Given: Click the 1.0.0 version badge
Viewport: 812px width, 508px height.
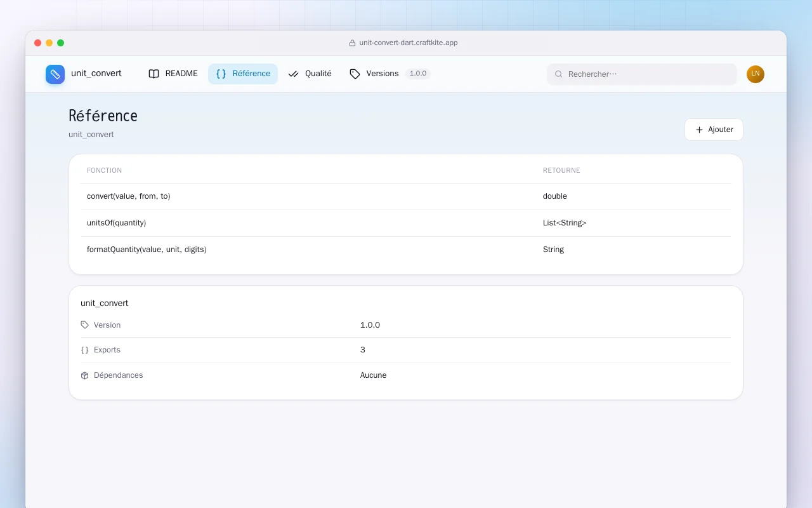Looking at the screenshot, I should pyautogui.click(x=418, y=74).
